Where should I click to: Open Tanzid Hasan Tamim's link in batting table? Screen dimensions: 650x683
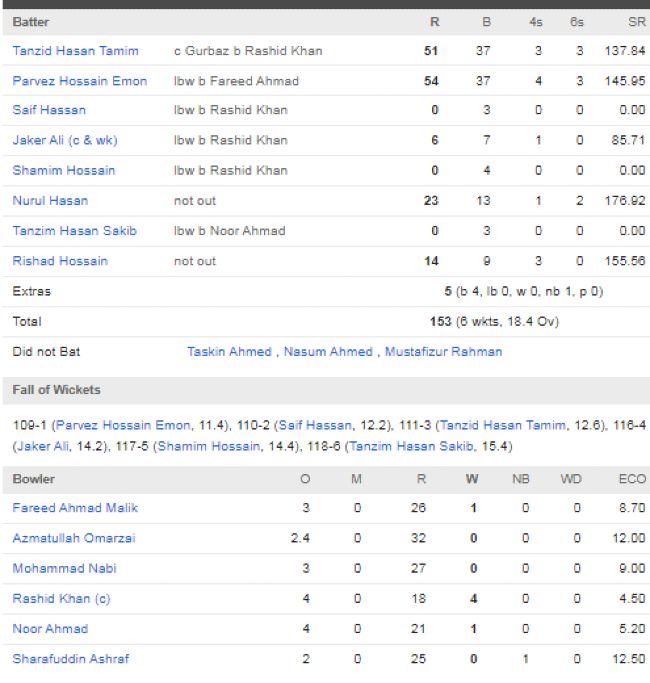point(75,51)
